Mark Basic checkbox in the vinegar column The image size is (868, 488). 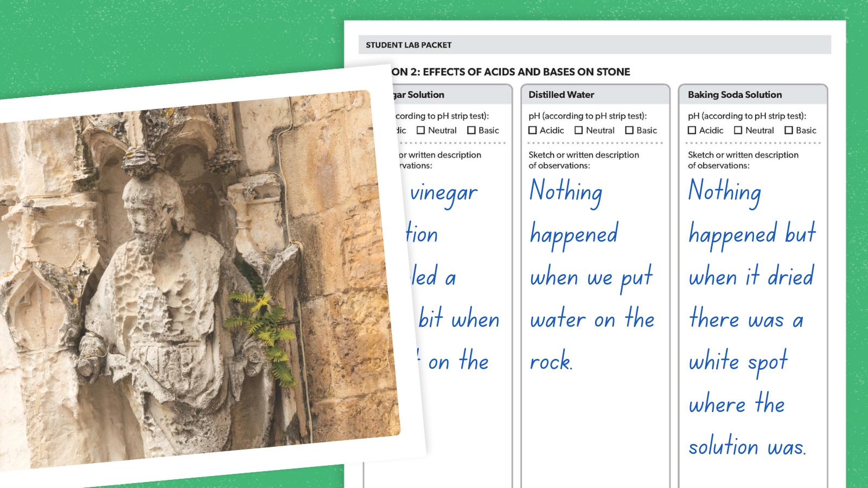coord(471,130)
